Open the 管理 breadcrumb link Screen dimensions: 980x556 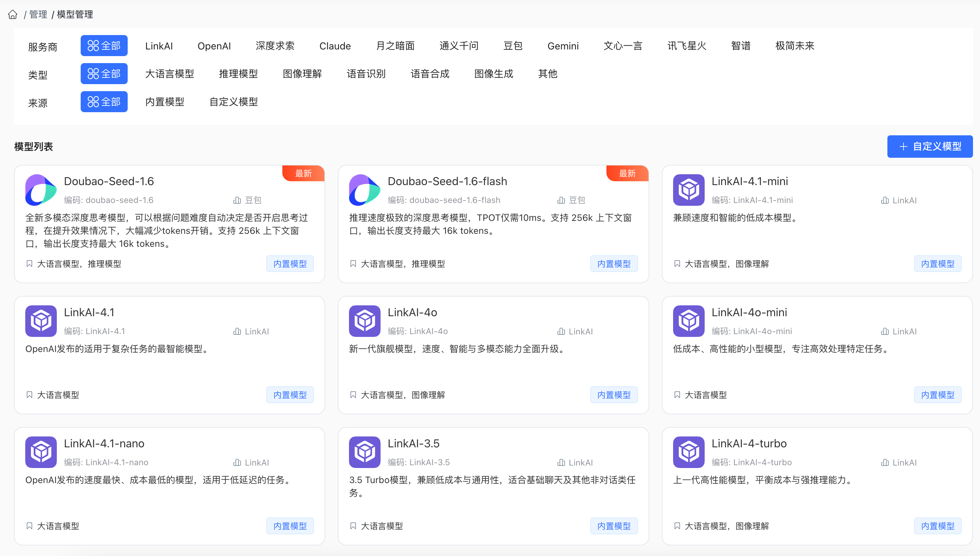coord(38,14)
